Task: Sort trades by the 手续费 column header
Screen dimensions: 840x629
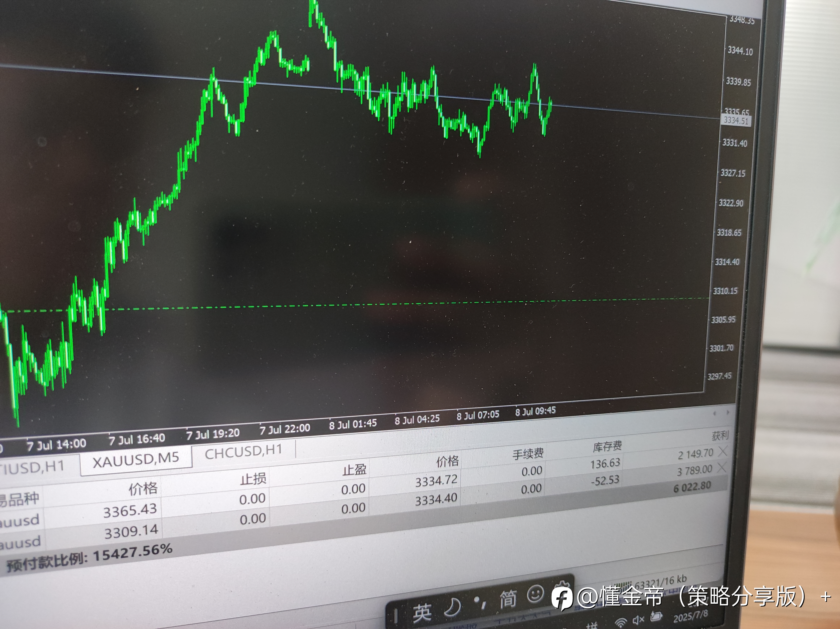Action: [x=528, y=453]
